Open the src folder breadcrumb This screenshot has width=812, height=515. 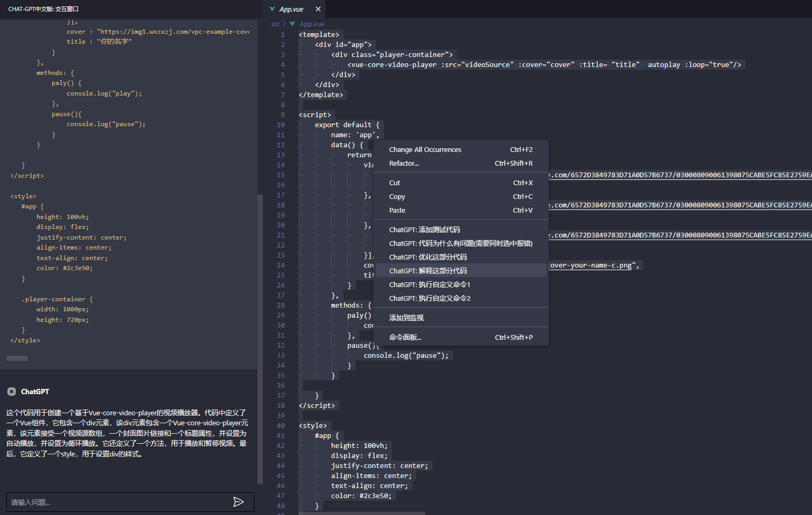coord(275,24)
